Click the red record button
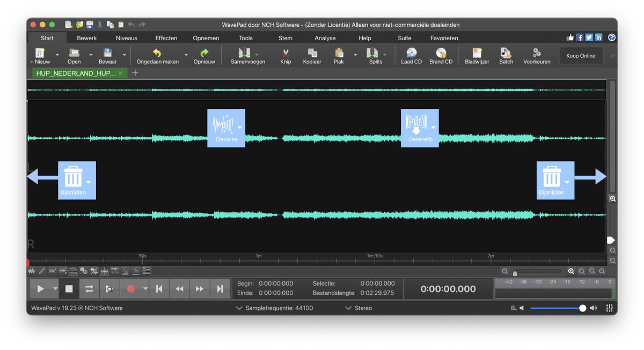Image resolution: width=644 pixels, height=350 pixels. tap(131, 289)
